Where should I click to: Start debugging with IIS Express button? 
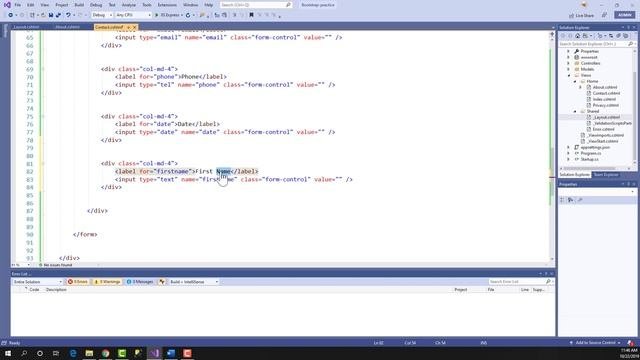[x=168, y=15]
